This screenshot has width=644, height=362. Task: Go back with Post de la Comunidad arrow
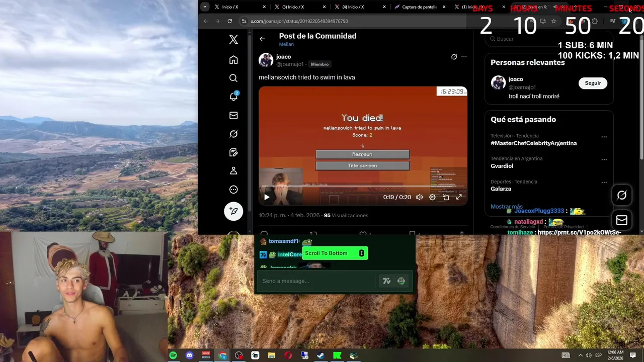[x=262, y=39]
